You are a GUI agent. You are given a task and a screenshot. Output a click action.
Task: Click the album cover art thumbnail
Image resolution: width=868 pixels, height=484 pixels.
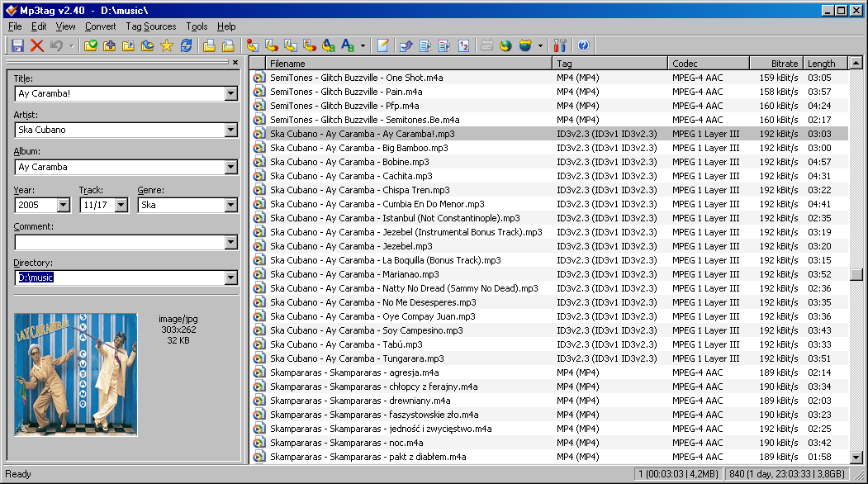click(76, 375)
